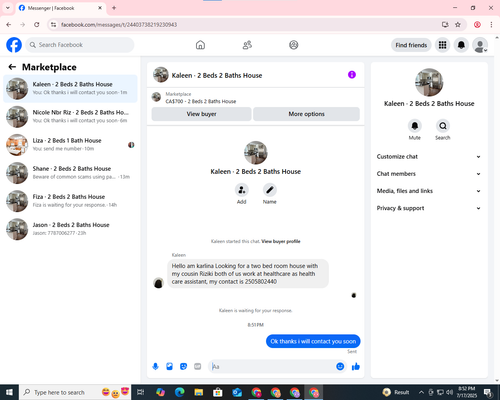Screen dimensions: 500x400
Task: Open Microsoft Store from taskbar
Action: [218, 392]
